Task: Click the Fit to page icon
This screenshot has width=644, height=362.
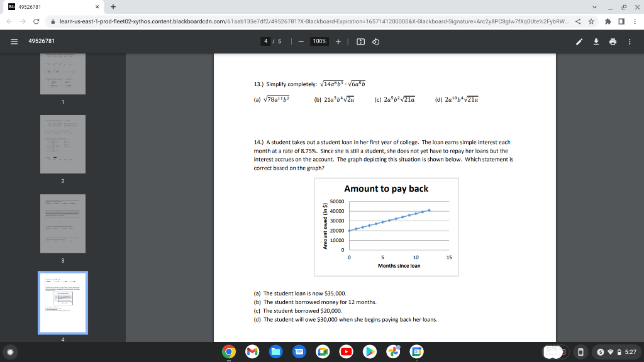Action: [360, 41]
